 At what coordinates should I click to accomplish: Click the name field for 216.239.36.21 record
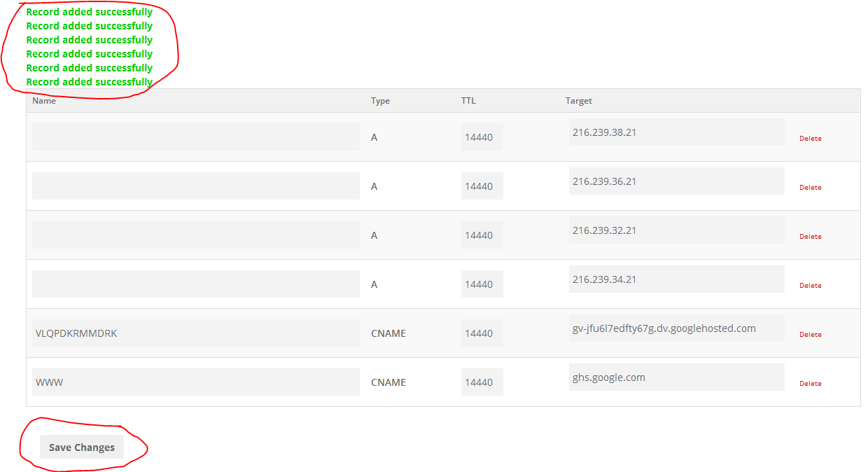click(195, 186)
